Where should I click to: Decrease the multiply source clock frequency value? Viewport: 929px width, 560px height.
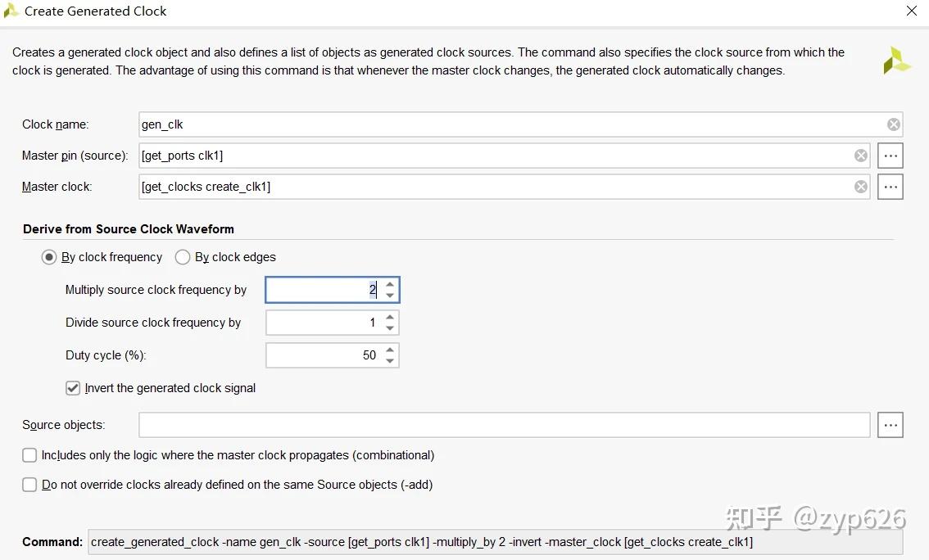click(390, 296)
